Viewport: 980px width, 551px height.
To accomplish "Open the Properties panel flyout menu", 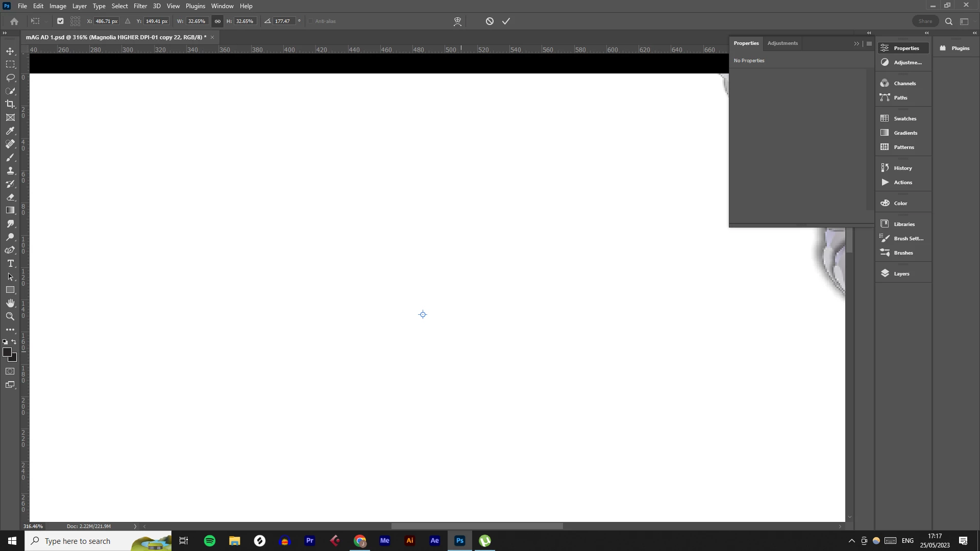I will click(869, 43).
